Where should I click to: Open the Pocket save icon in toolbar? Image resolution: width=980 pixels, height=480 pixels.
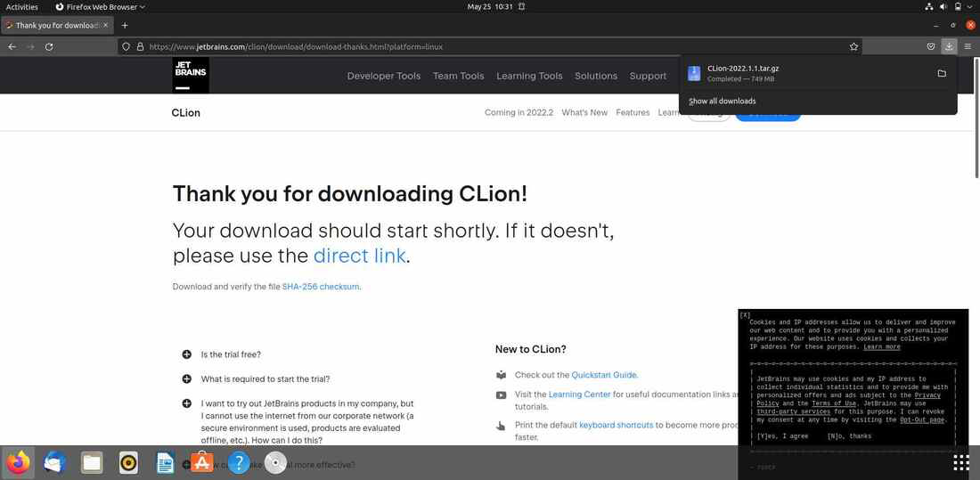point(931,47)
